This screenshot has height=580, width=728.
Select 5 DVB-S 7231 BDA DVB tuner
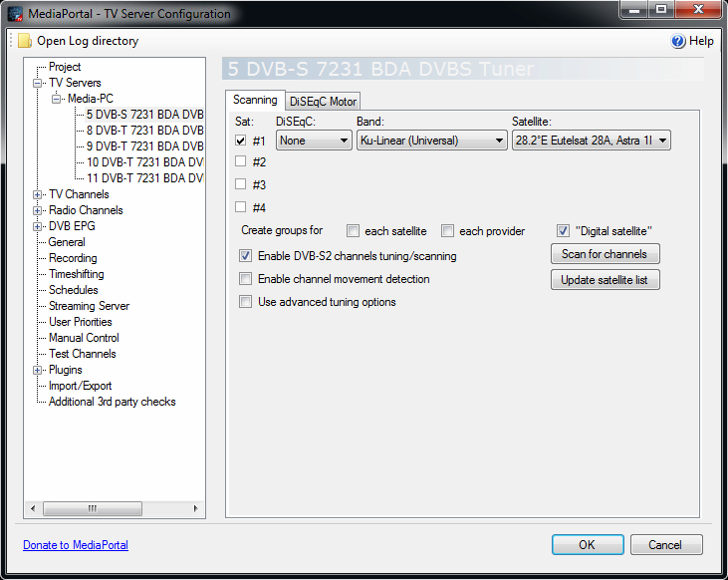144,115
